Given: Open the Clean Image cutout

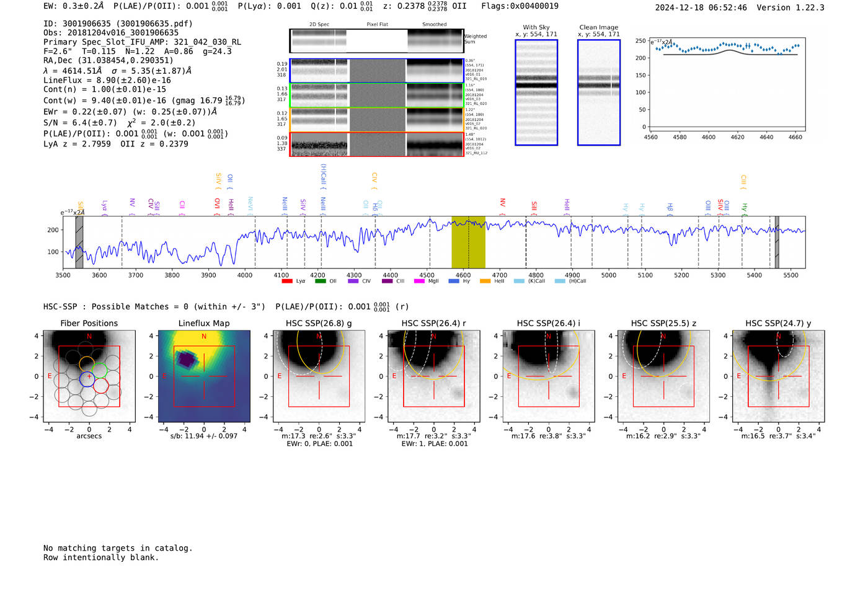Looking at the screenshot, I should click(x=598, y=92).
